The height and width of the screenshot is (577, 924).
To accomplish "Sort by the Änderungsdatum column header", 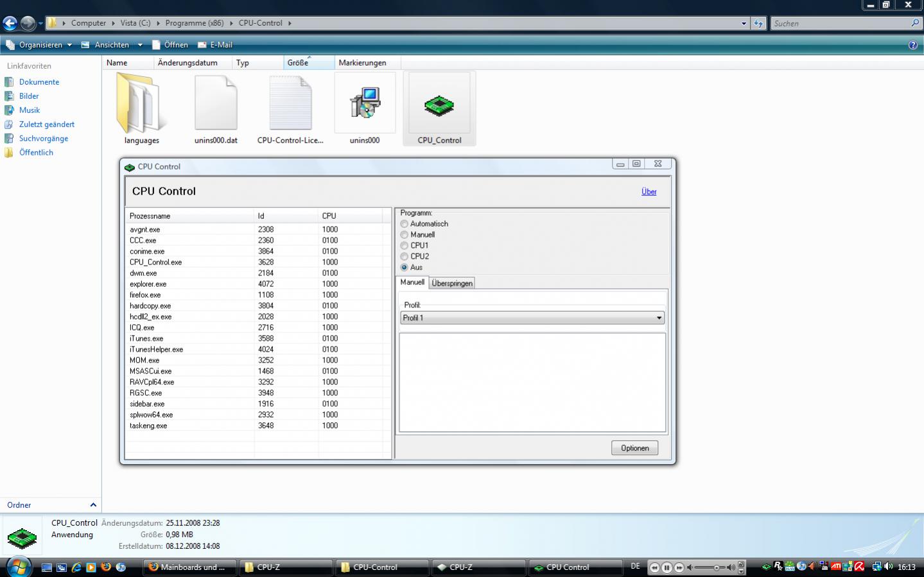I will coord(193,63).
